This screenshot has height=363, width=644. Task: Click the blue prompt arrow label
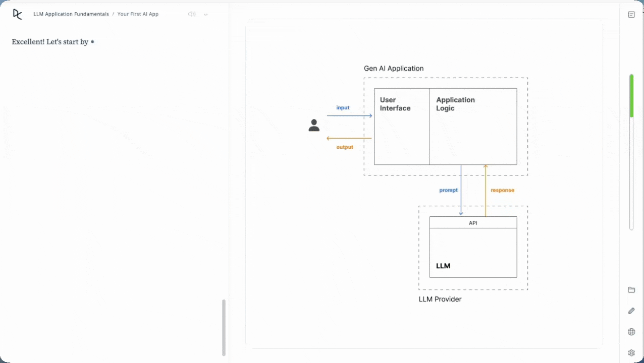click(x=448, y=190)
